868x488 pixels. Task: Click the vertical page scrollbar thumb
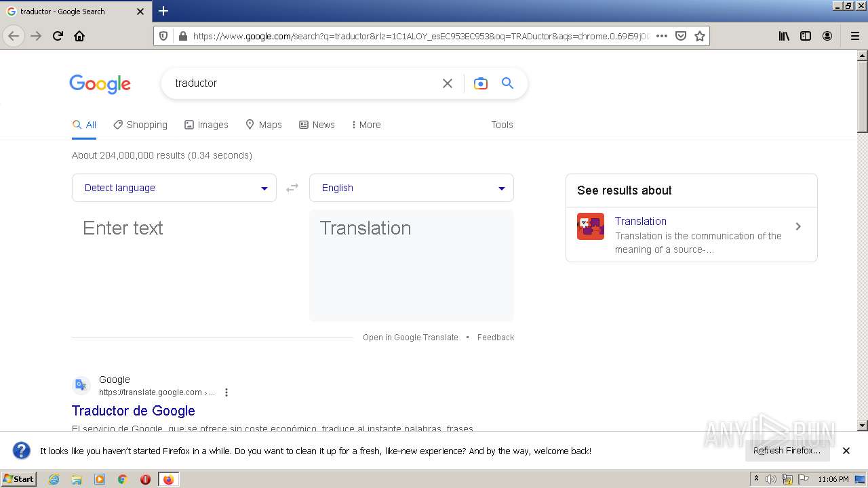(x=863, y=96)
